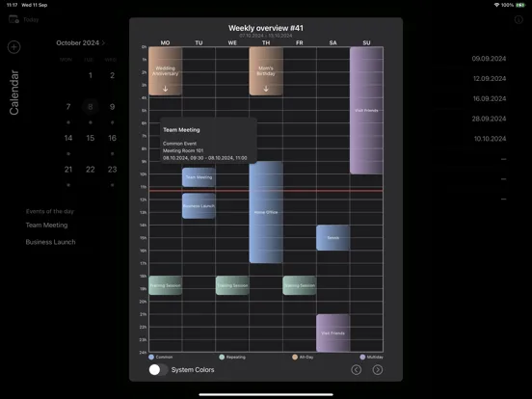Click the SA column header

332,42
